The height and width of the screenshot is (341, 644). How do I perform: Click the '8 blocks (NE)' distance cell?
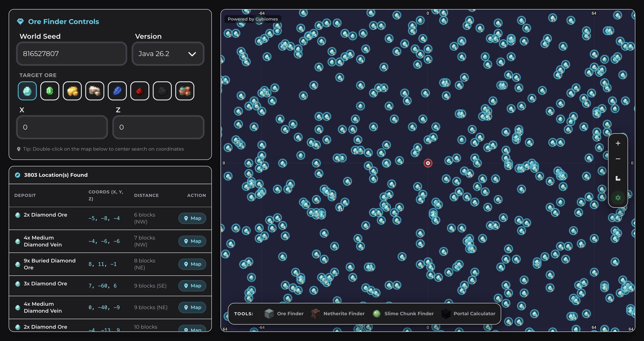pos(145,264)
